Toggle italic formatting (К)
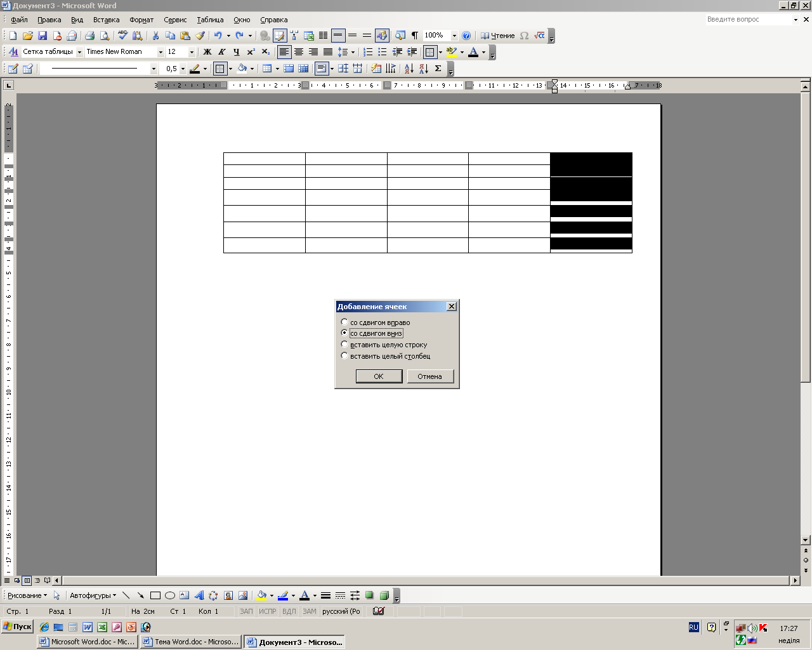 coord(222,52)
